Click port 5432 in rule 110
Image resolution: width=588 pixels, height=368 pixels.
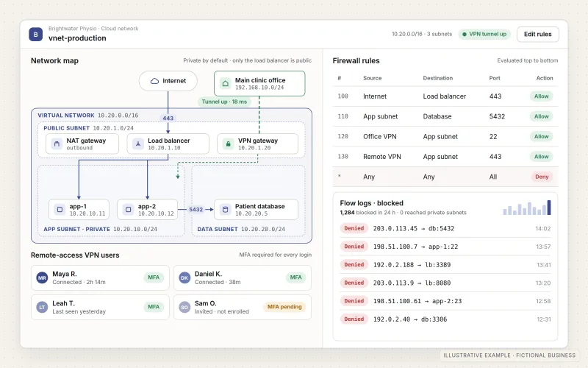pos(497,116)
